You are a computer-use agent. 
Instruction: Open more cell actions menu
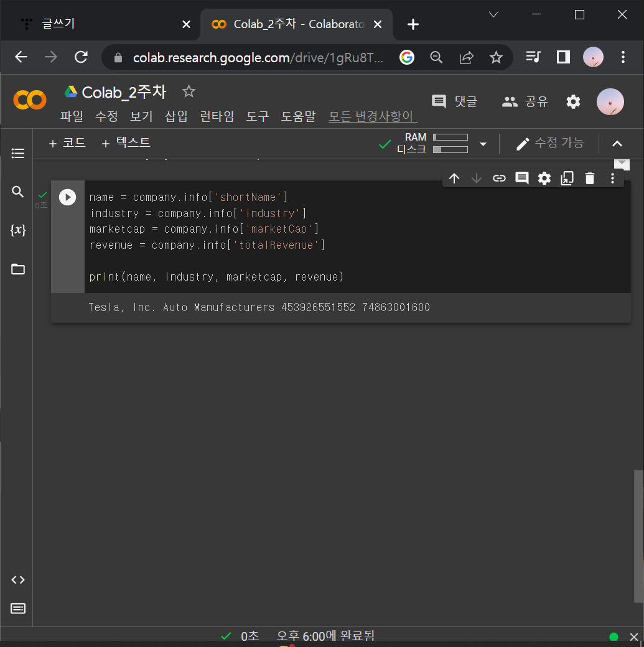pos(613,179)
